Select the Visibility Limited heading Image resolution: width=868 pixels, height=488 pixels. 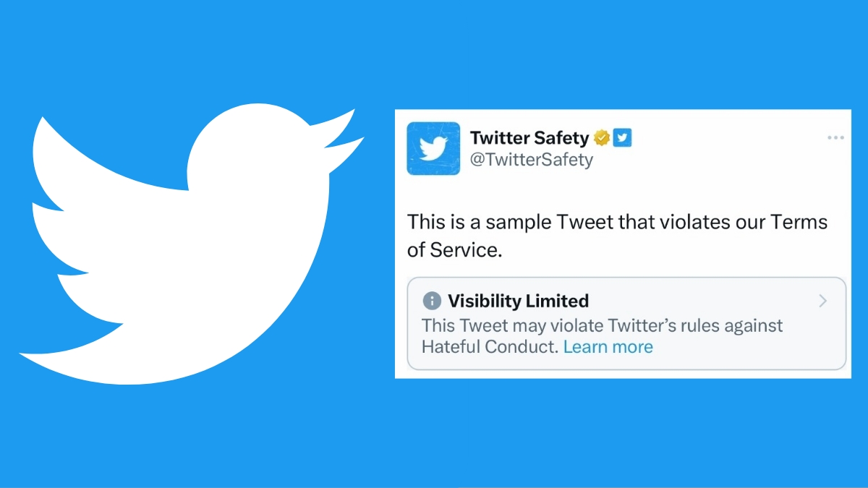click(518, 301)
